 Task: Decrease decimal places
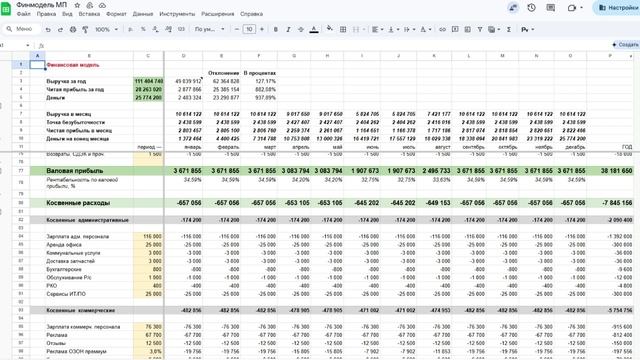pyautogui.click(x=156, y=29)
